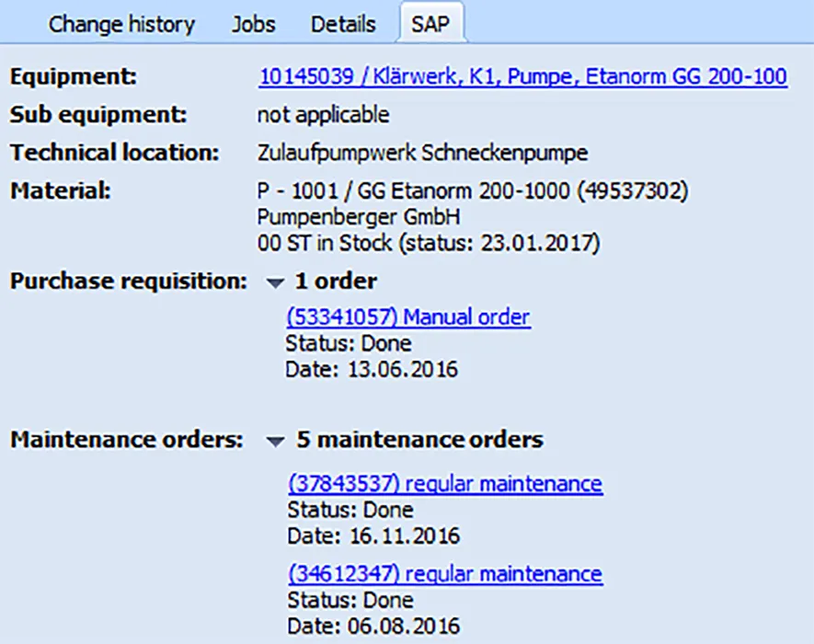Collapse the Purchase requisition order list

(273, 282)
